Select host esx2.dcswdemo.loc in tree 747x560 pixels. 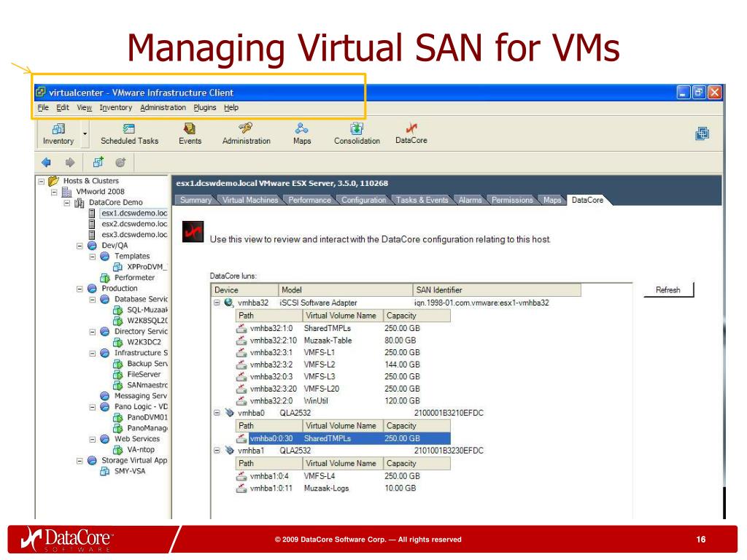(x=134, y=224)
